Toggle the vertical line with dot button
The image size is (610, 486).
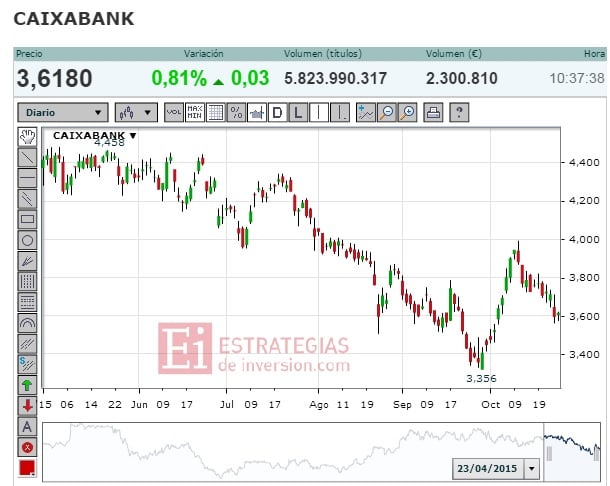tap(340, 112)
